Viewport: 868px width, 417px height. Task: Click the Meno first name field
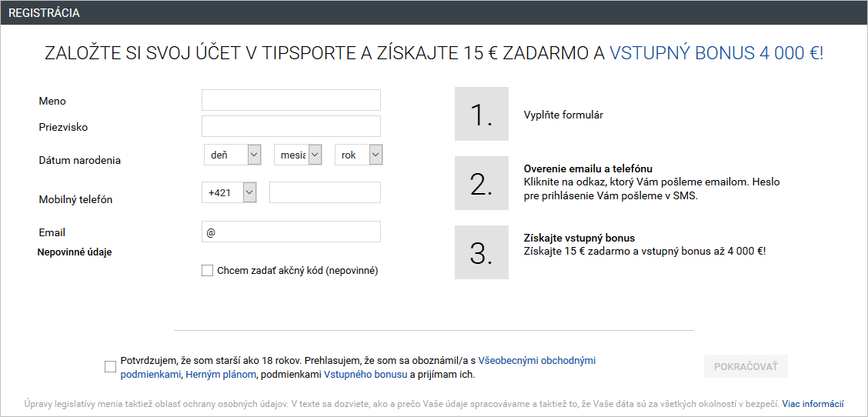291,100
